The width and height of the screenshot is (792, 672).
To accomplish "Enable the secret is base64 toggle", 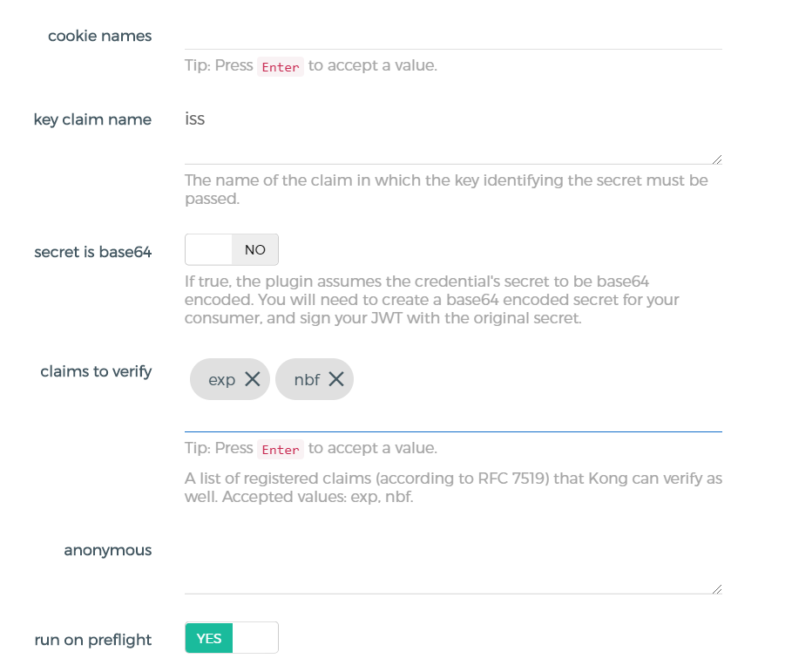I will (206, 249).
